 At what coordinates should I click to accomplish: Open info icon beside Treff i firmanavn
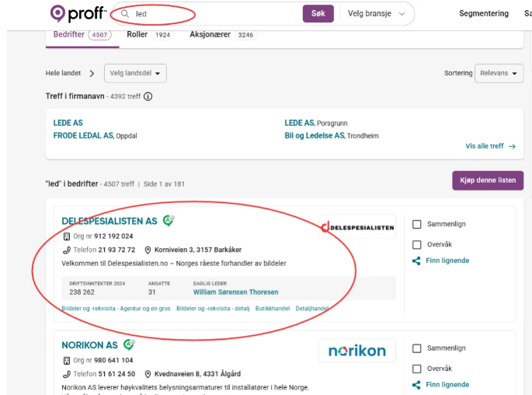pyautogui.click(x=148, y=96)
